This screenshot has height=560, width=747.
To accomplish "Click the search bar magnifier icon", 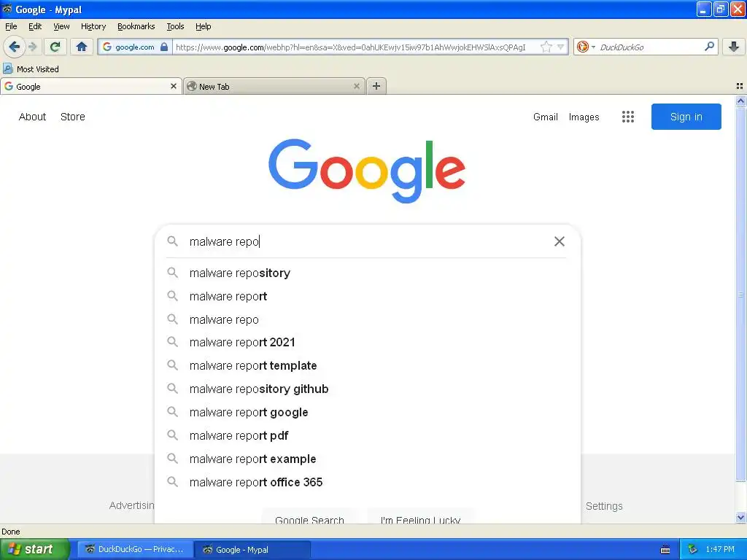I will tap(709, 46).
